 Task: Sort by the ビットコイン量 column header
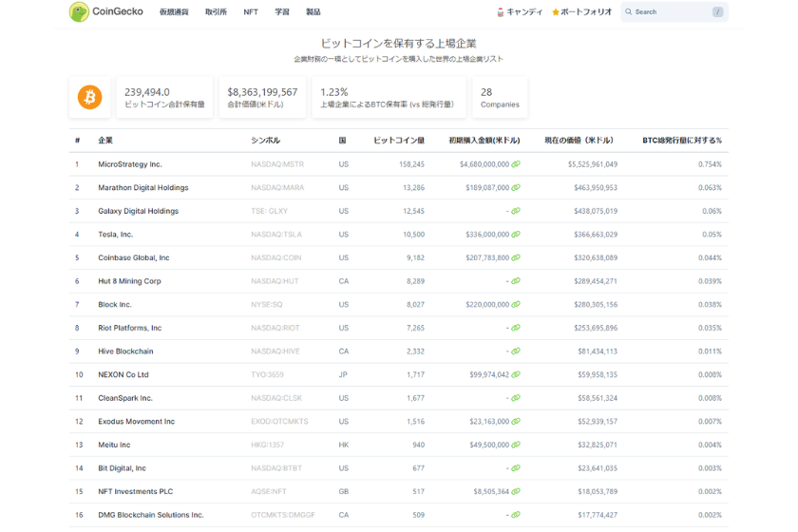[x=399, y=141]
